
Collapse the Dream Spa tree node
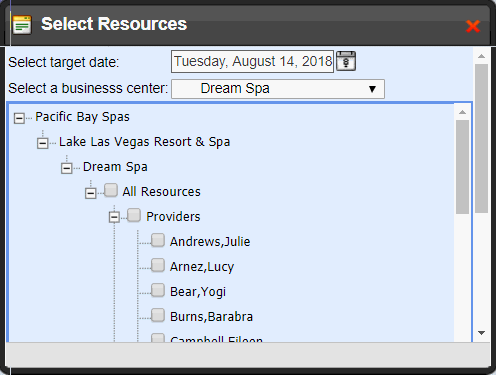(66, 168)
